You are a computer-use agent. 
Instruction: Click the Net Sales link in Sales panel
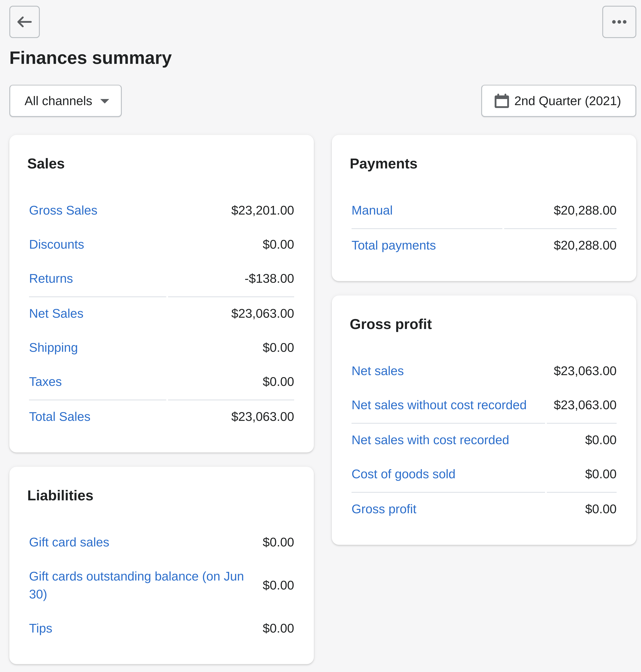click(56, 313)
